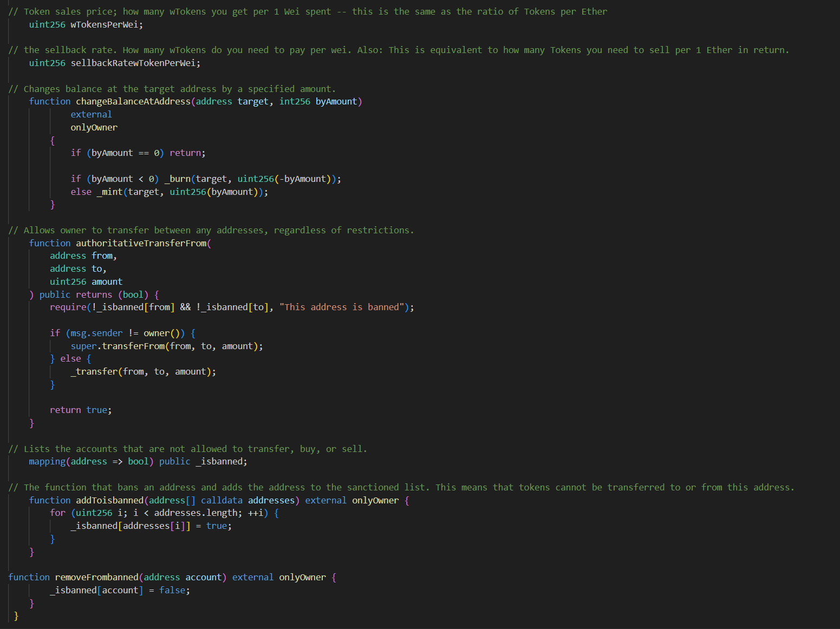840x629 pixels.
Task: Click the mapping keyword of _isbanned
Action: pyautogui.click(x=47, y=461)
